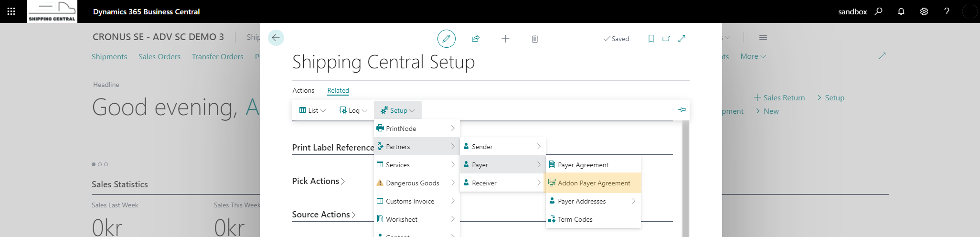Select the second headline dot
This screenshot has height=237, width=980.
pos(100,164)
